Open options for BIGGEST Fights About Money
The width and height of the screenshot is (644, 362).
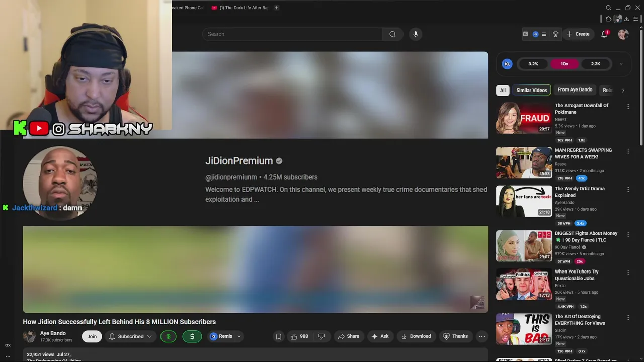tap(628, 234)
